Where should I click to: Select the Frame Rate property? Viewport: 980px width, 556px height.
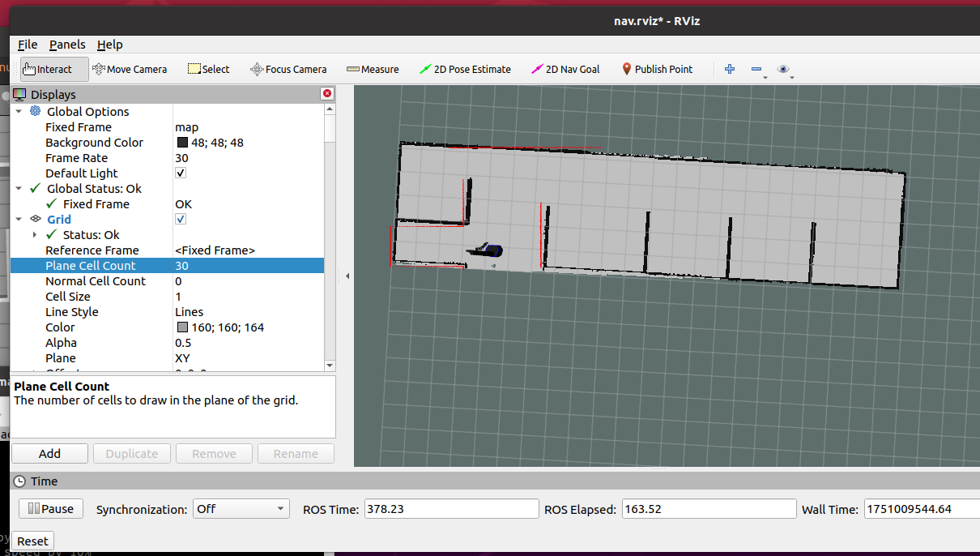point(167,157)
